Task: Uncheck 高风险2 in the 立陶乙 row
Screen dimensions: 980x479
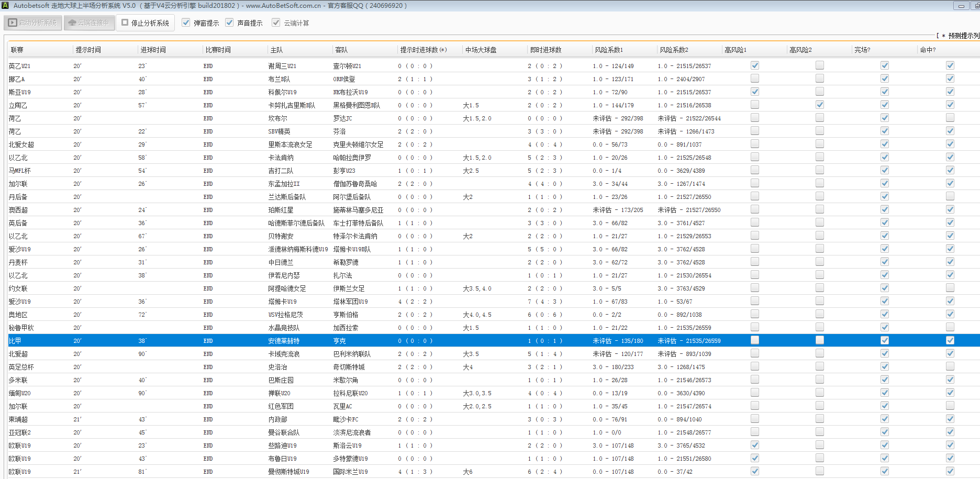Action: click(x=820, y=105)
